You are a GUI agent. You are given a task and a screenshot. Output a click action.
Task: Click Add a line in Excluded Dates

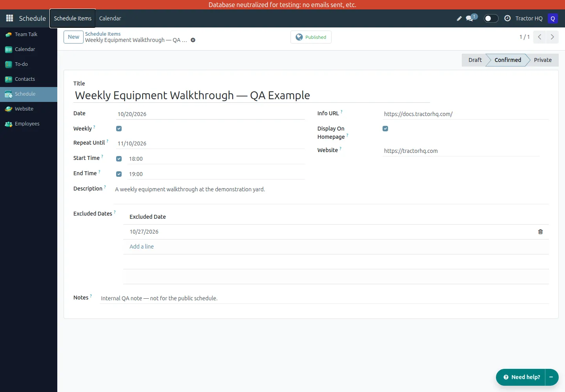coord(142,247)
